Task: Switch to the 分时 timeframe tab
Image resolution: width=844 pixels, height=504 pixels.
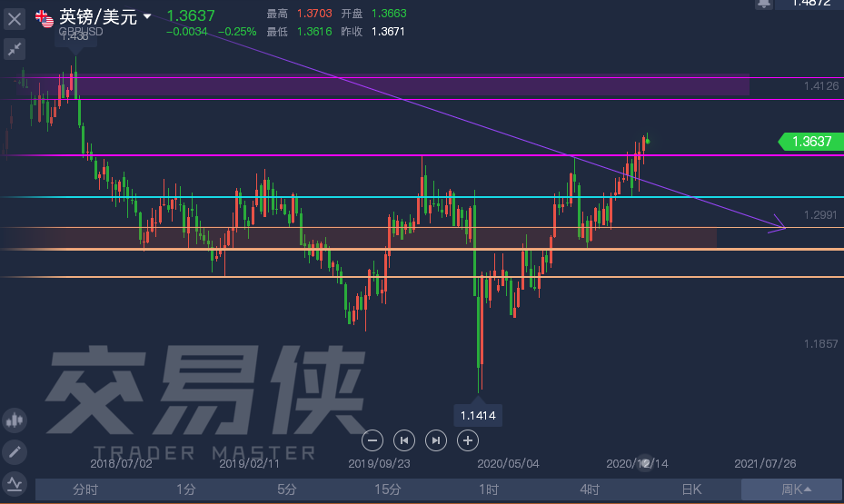Action: (85, 490)
